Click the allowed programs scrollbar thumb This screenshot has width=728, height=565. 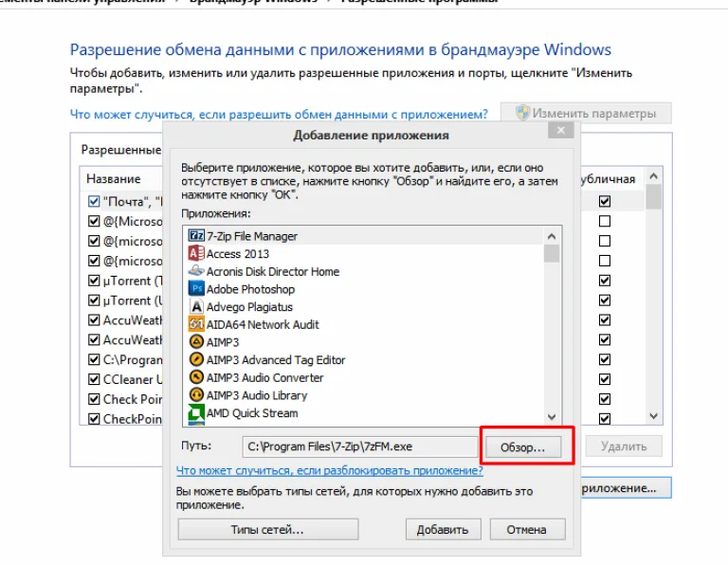(654, 197)
